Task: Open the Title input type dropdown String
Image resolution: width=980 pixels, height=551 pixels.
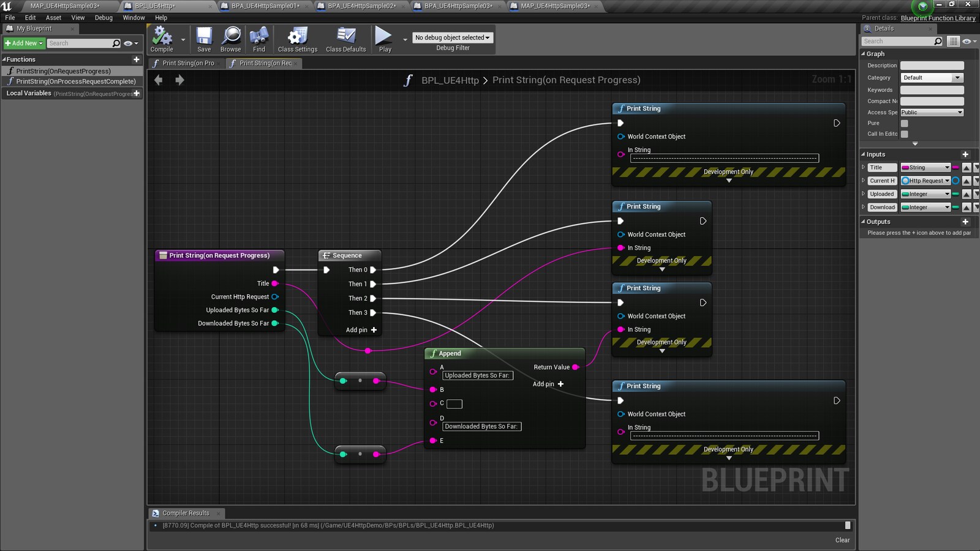Action: coord(925,167)
